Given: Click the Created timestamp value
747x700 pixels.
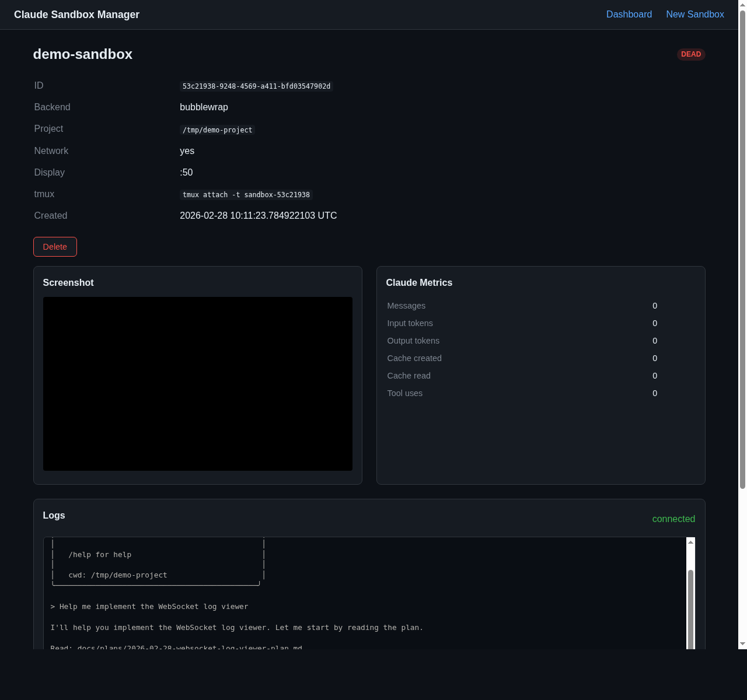Looking at the screenshot, I should (258, 215).
